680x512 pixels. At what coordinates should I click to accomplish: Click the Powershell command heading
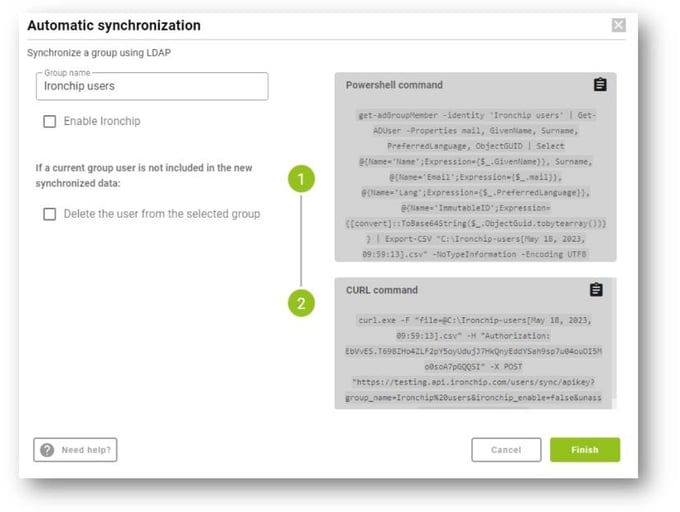tap(394, 85)
